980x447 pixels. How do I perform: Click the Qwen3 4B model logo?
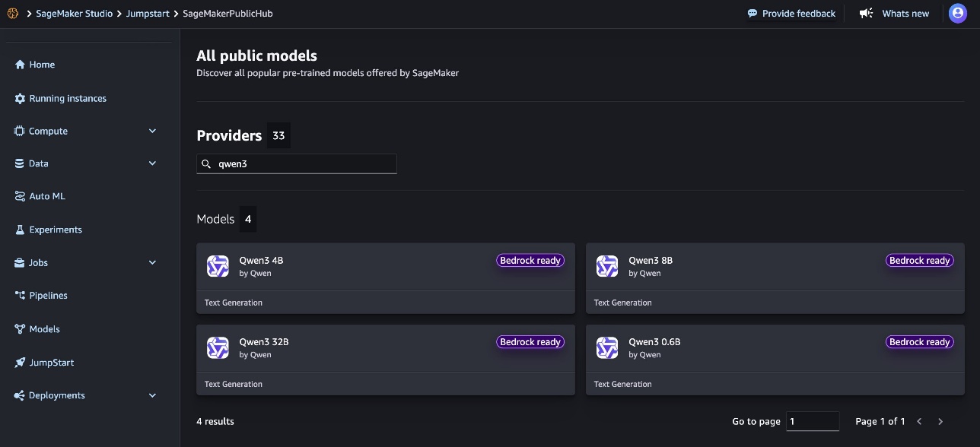[218, 266]
